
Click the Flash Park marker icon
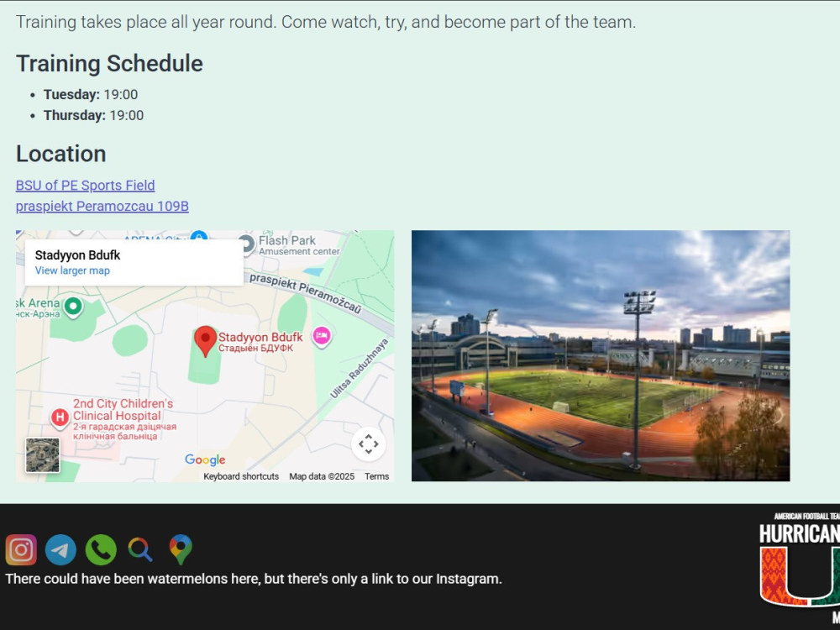[x=246, y=244]
